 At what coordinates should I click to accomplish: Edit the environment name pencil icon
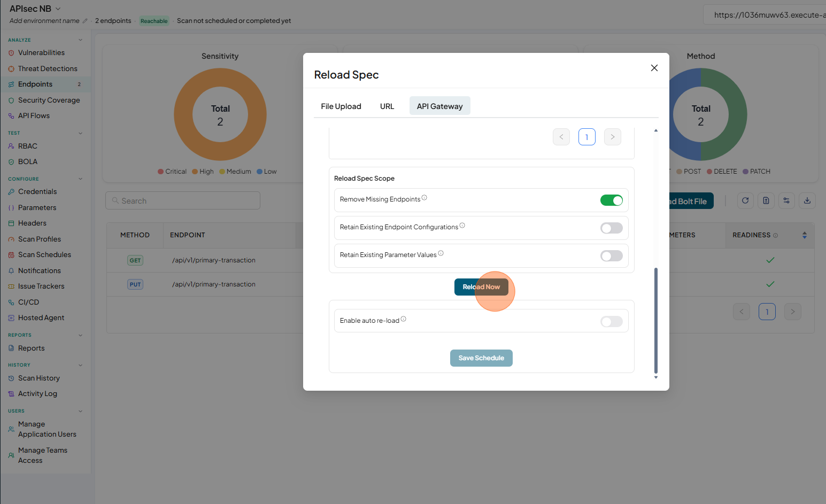tap(85, 21)
